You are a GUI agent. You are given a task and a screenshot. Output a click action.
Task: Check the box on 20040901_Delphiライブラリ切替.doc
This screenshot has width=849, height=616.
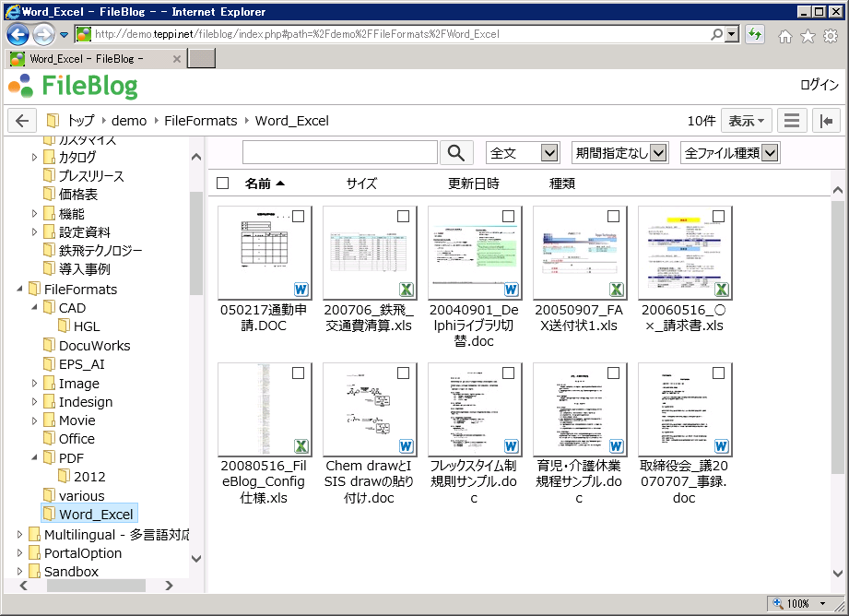[x=509, y=216]
